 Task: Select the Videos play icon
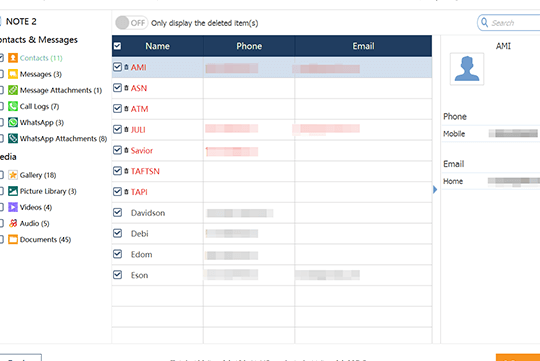13,207
